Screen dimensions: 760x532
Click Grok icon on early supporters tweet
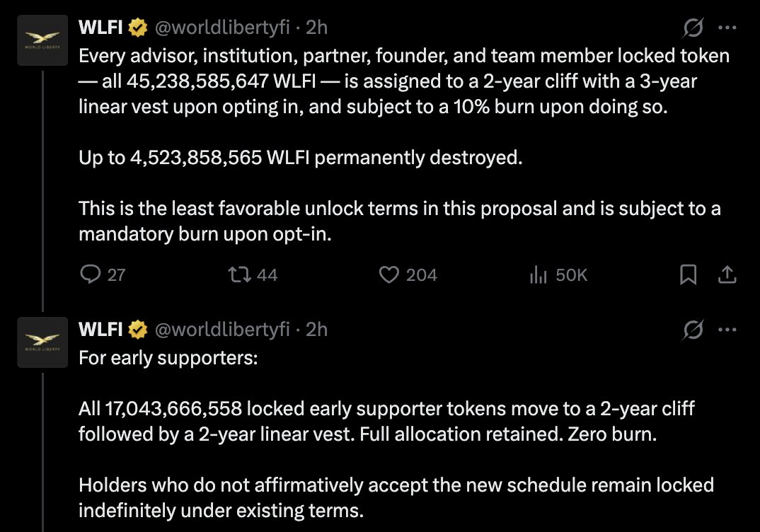click(x=693, y=329)
